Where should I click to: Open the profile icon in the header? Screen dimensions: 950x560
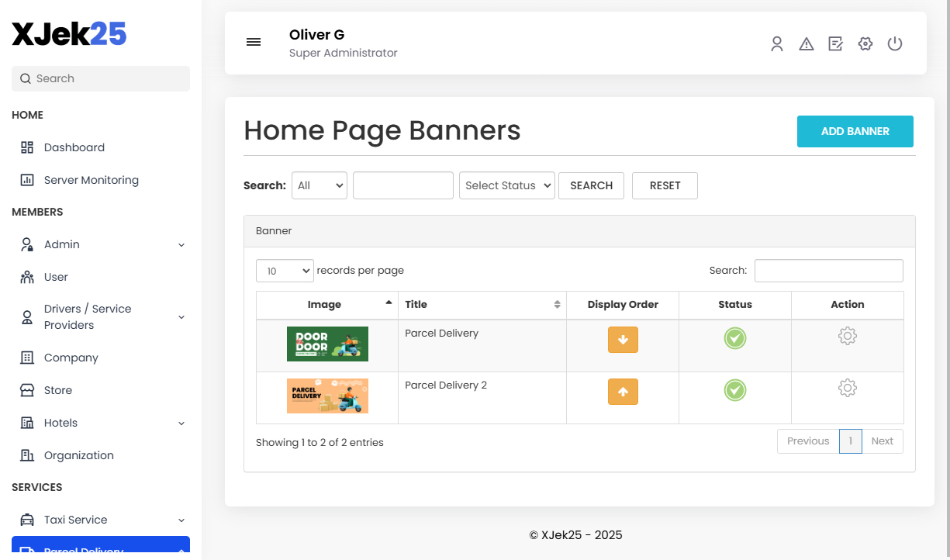777,43
